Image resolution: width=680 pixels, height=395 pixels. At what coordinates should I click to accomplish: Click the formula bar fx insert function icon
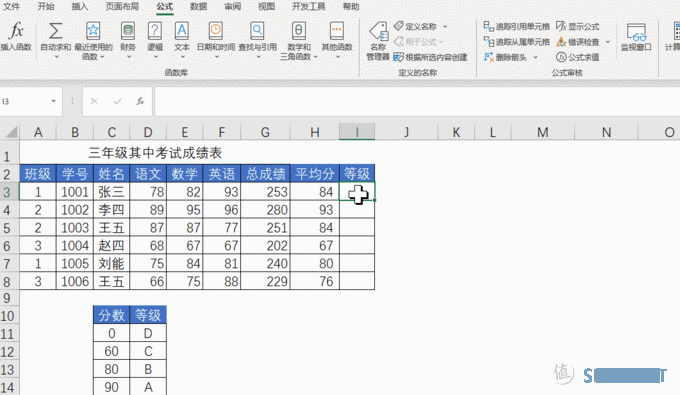pyautogui.click(x=140, y=101)
